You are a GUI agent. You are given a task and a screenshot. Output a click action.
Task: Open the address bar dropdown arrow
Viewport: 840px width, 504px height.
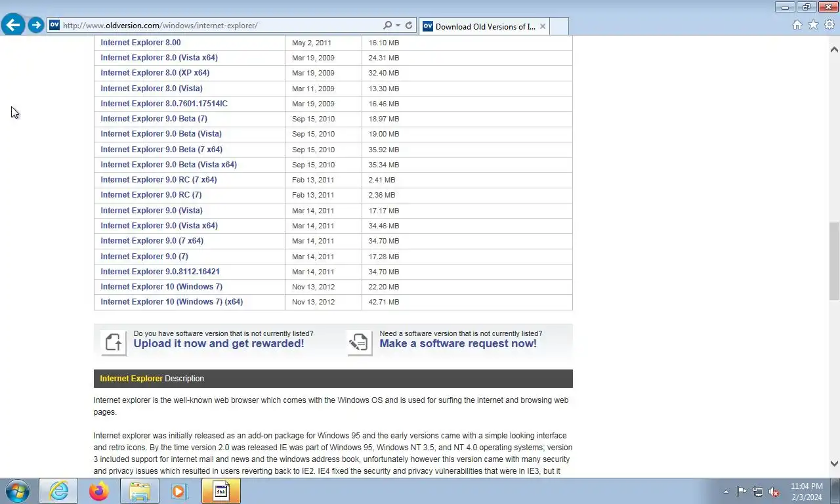tap(398, 26)
